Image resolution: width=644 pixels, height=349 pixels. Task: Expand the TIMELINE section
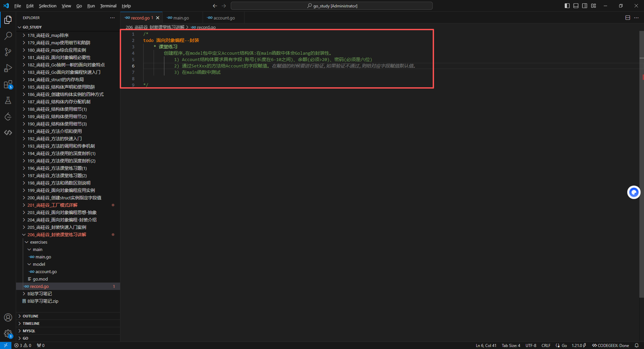[x=68, y=323]
